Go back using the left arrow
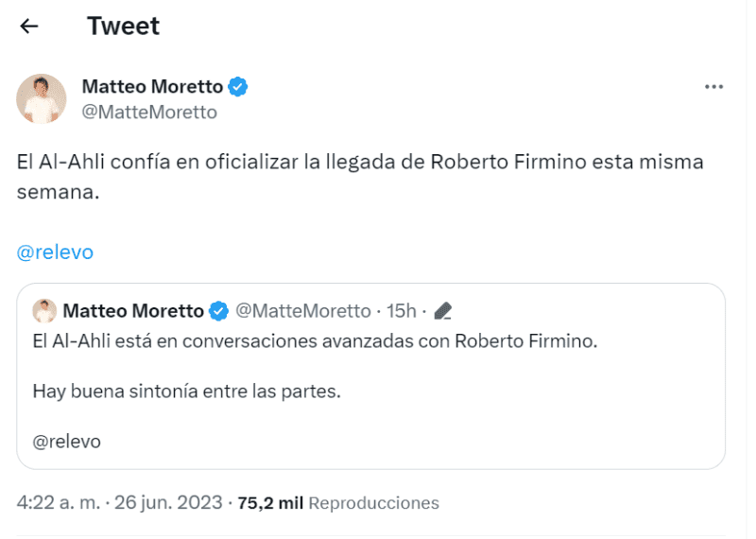This screenshot has height=539, width=756. point(29,26)
